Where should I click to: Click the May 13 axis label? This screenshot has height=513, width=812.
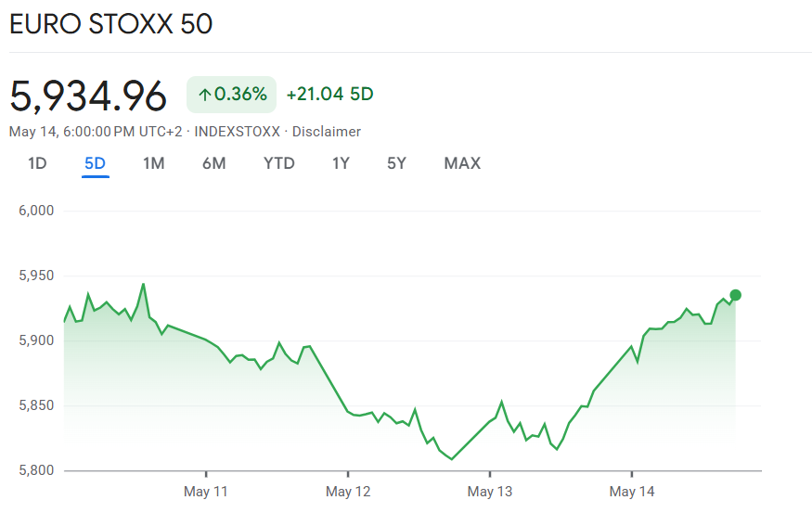[x=490, y=492]
